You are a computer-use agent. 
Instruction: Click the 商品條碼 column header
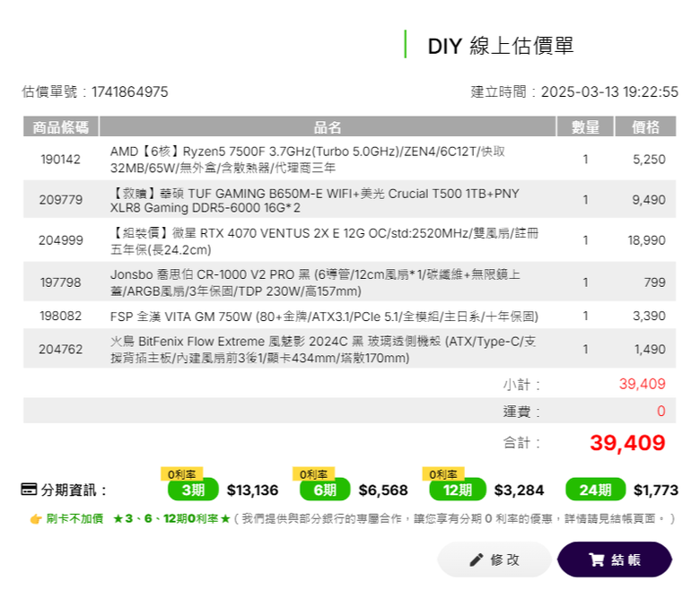point(61,127)
